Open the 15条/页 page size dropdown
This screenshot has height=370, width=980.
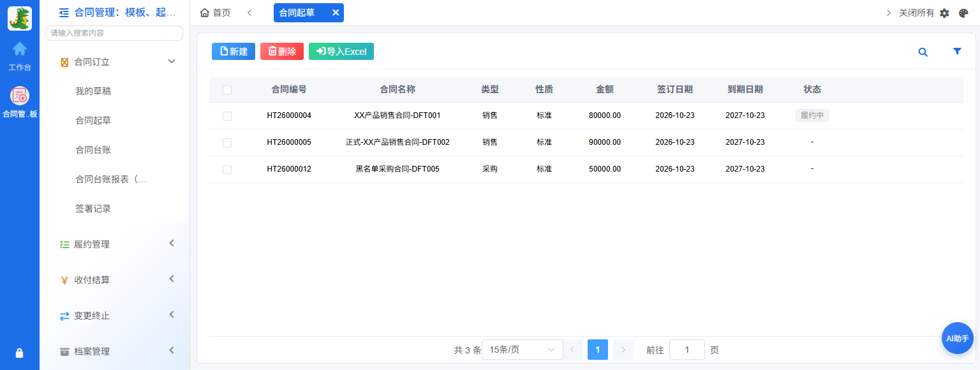(523, 350)
